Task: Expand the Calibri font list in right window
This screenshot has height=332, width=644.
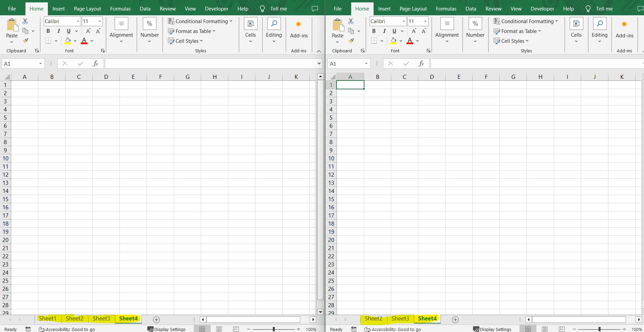Action: (404, 21)
